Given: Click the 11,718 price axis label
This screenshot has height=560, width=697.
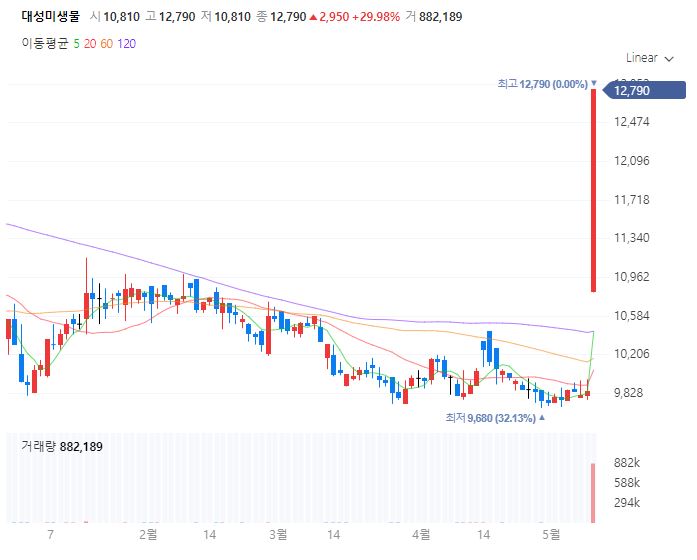Looking at the screenshot, I should (632, 200).
